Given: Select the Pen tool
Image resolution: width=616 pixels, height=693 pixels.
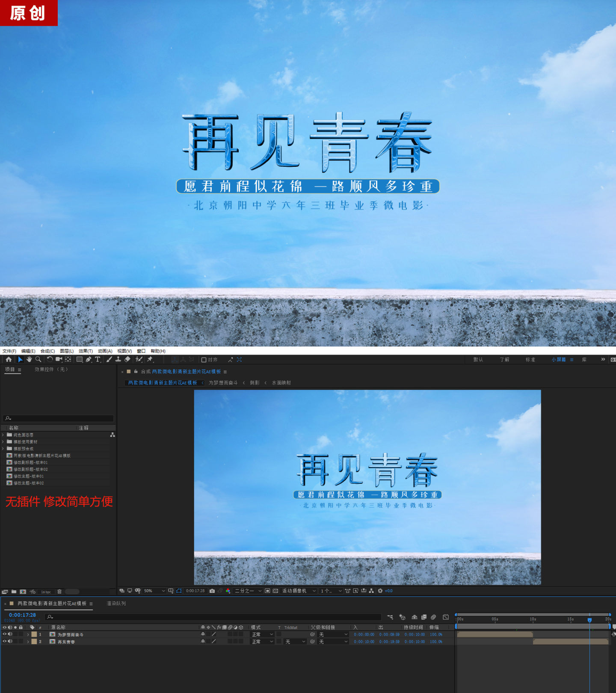Looking at the screenshot, I should 89,360.
